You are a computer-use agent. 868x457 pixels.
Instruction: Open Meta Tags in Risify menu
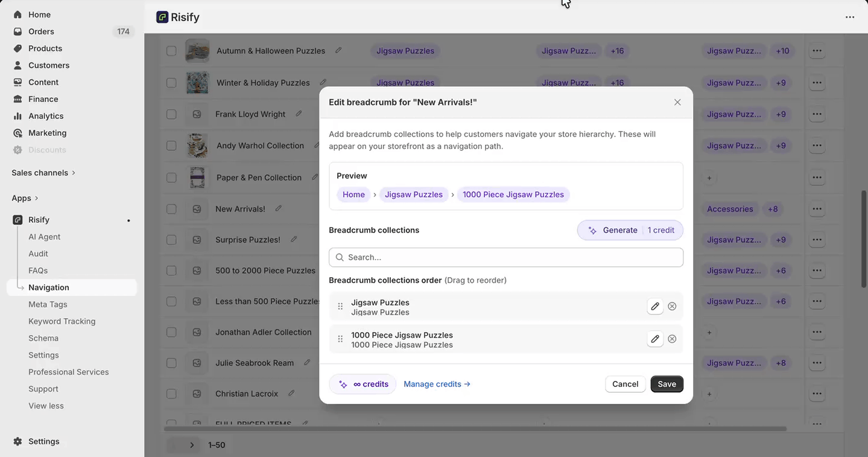(48, 304)
